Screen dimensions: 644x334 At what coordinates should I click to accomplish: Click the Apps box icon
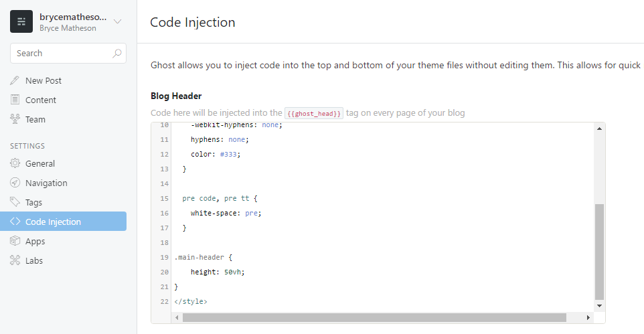(x=15, y=241)
